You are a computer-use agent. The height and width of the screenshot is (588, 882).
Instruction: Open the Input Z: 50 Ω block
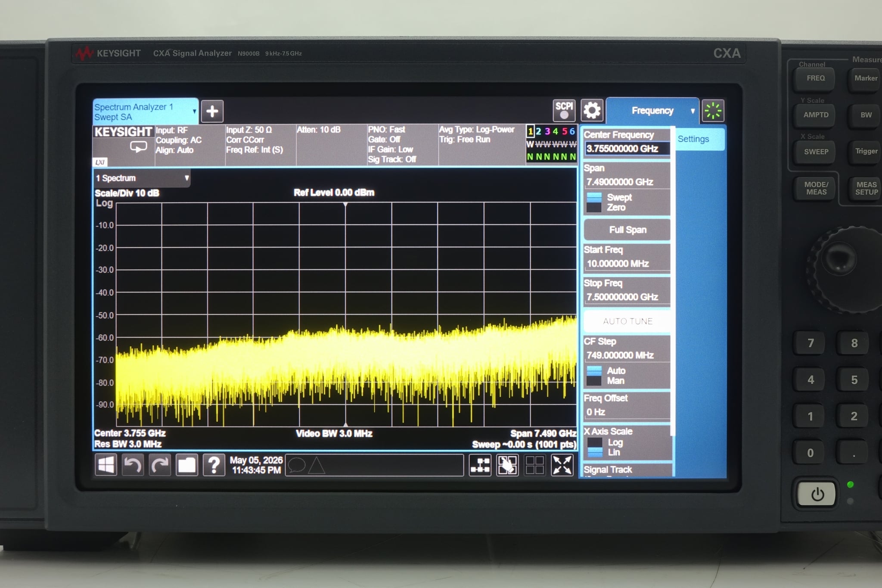pyautogui.click(x=261, y=145)
